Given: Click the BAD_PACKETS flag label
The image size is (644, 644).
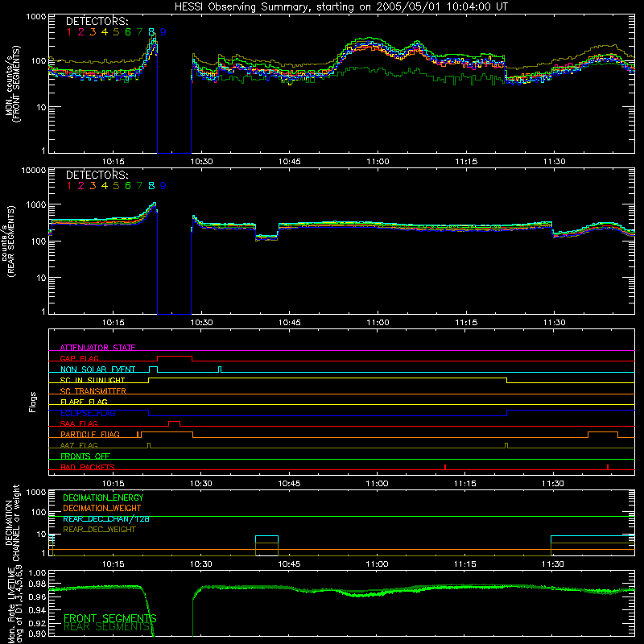Looking at the screenshot, I should (88, 467).
